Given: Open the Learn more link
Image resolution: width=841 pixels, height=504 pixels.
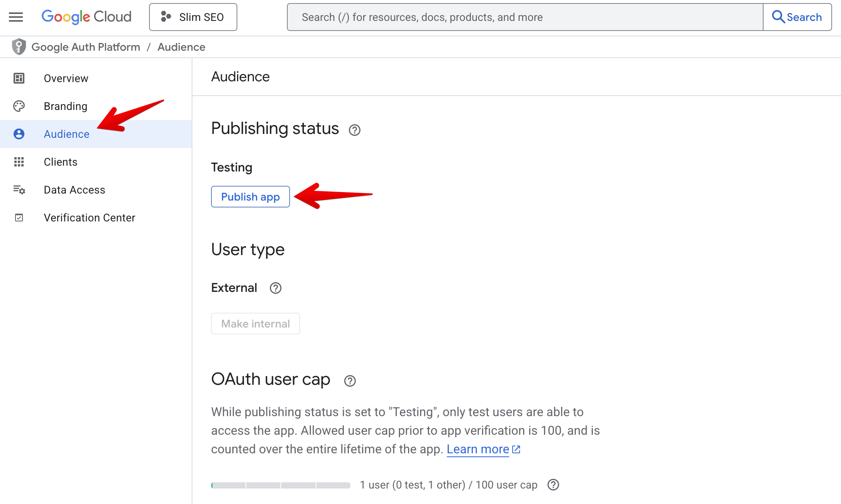Looking at the screenshot, I should [483, 449].
